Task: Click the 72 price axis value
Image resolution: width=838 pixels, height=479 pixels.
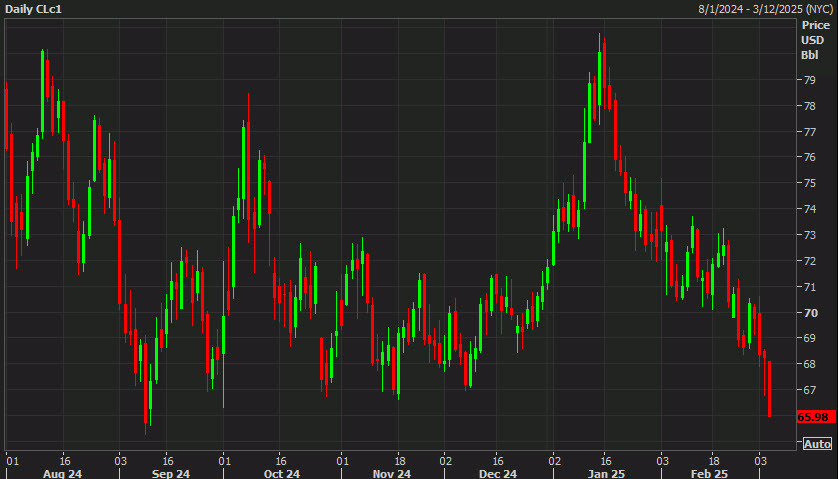Action: pos(809,261)
